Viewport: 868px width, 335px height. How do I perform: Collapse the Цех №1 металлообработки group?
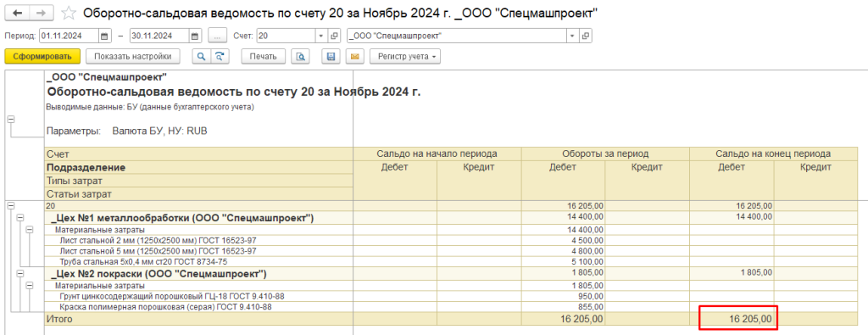(20, 218)
